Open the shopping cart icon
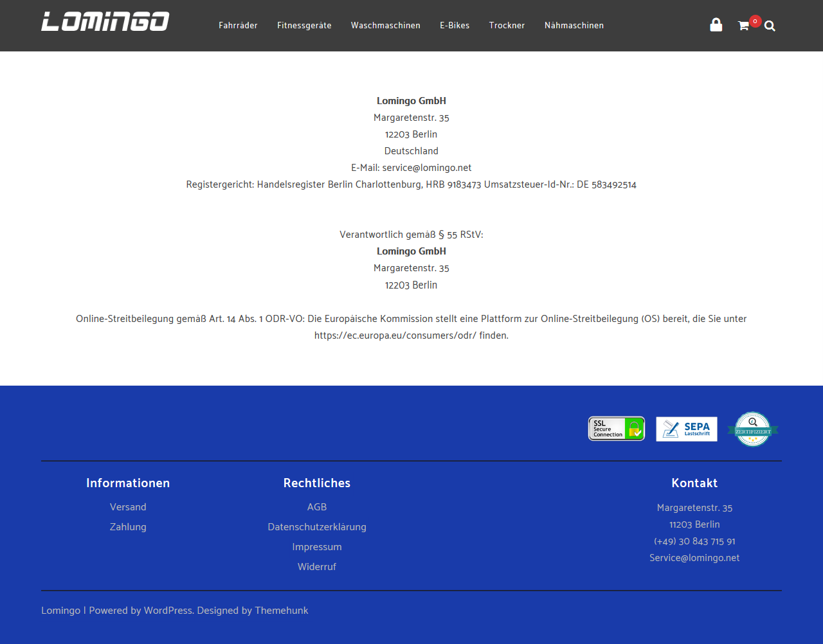Viewport: 823px width, 644px height. pyautogui.click(x=743, y=26)
